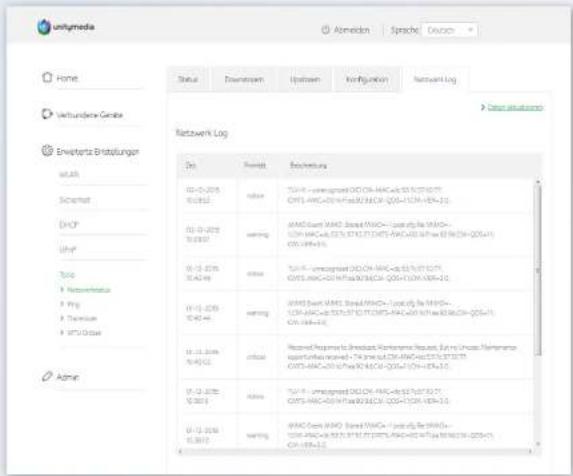Click the log table scroll-up arrow
Image resolution: width=573 pixels, height=476 pixels.
(538, 181)
